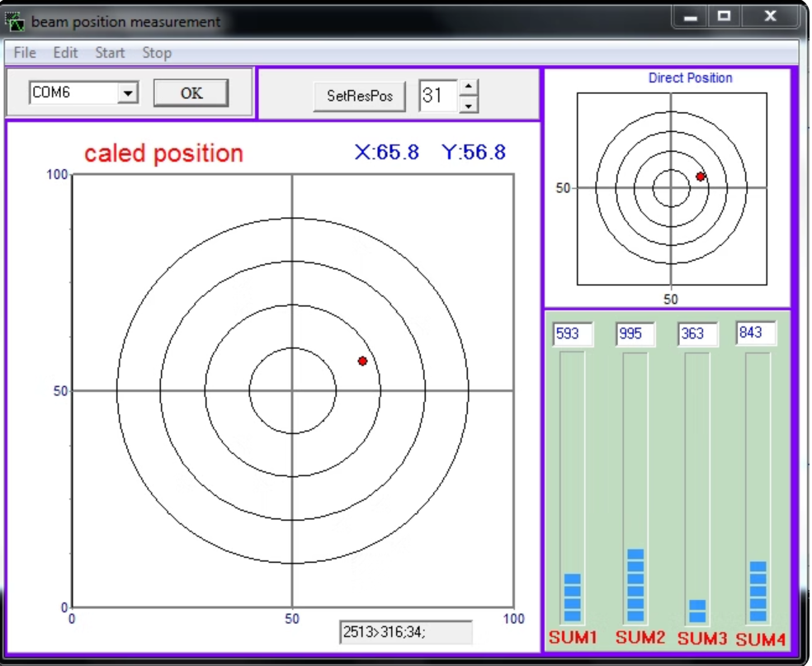Image resolution: width=812 pixels, height=666 pixels.
Task: Click the SetResPos button
Action: point(361,96)
